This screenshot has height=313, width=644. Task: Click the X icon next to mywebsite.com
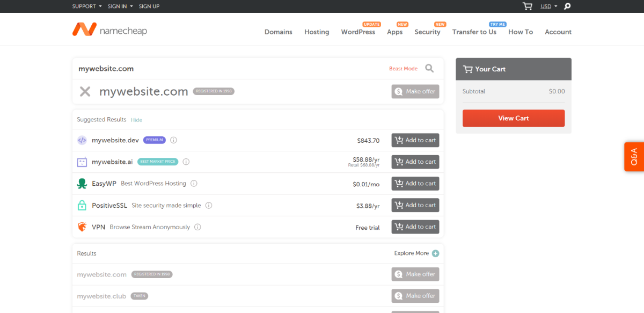click(85, 91)
